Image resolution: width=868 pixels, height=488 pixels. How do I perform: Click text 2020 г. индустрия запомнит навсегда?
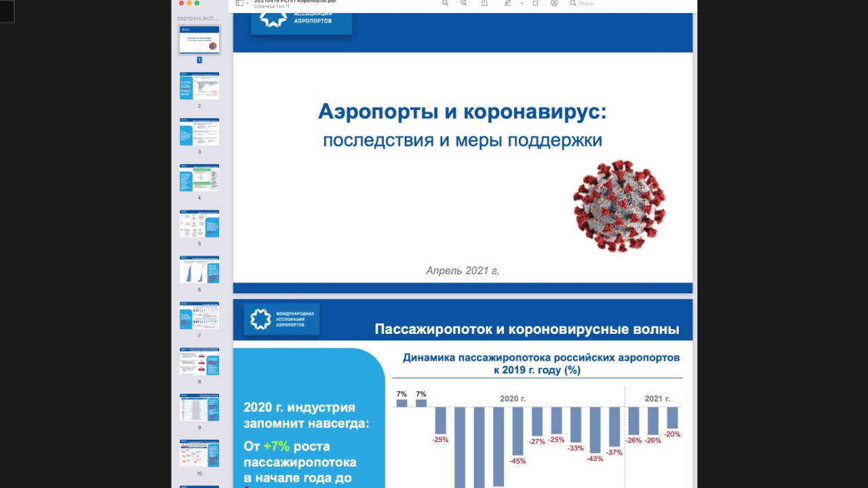(x=307, y=415)
